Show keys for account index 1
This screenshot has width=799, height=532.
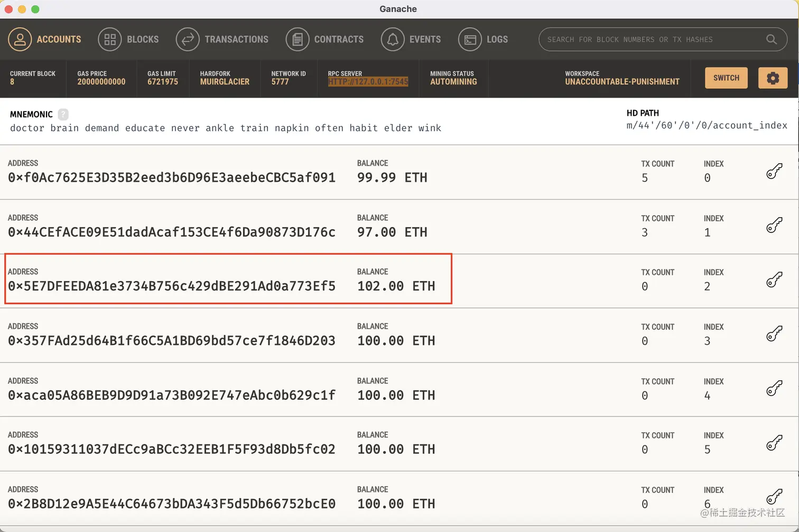pos(774,226)
